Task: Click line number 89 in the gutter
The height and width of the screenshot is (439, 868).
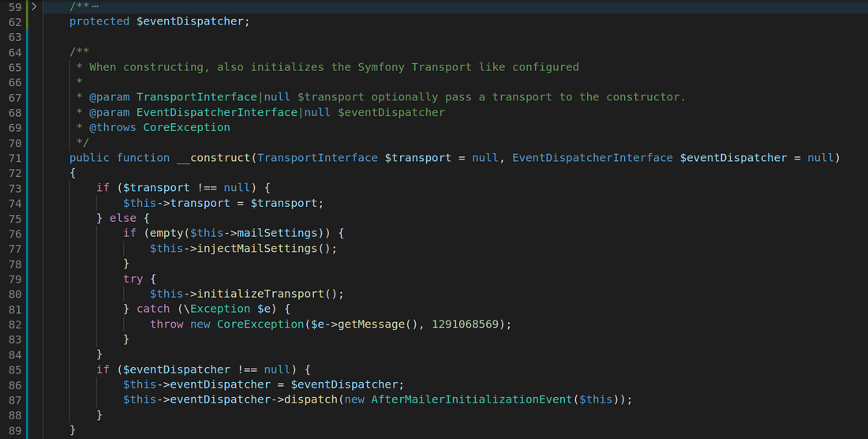Action: click(15, 430)
